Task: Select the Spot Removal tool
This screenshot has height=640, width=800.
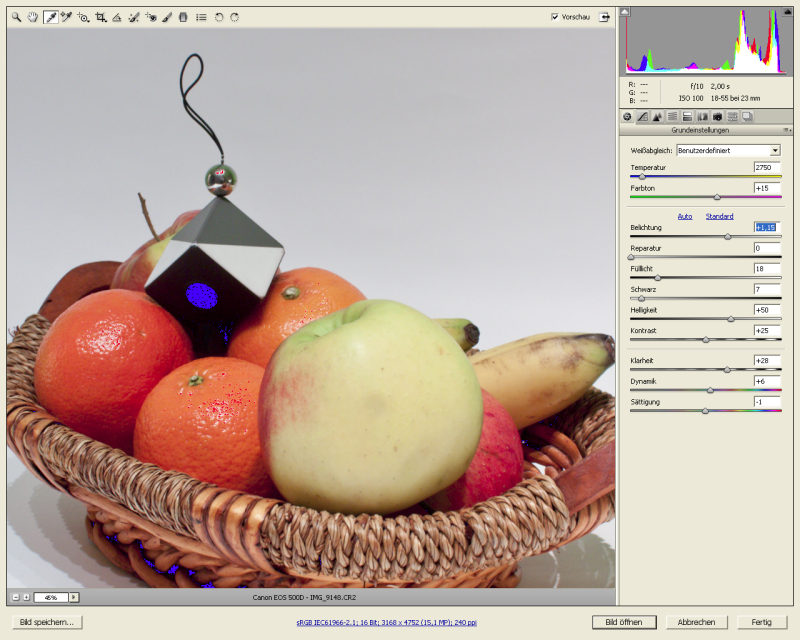Action: pyautogui.click(x=134, y=17)
